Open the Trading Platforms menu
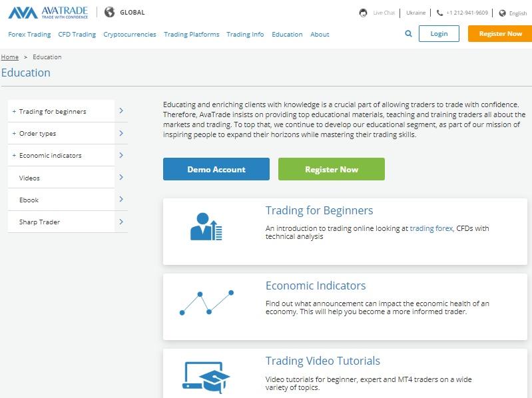The height and width of the screenshot is (398, 532). pos(191,35)
